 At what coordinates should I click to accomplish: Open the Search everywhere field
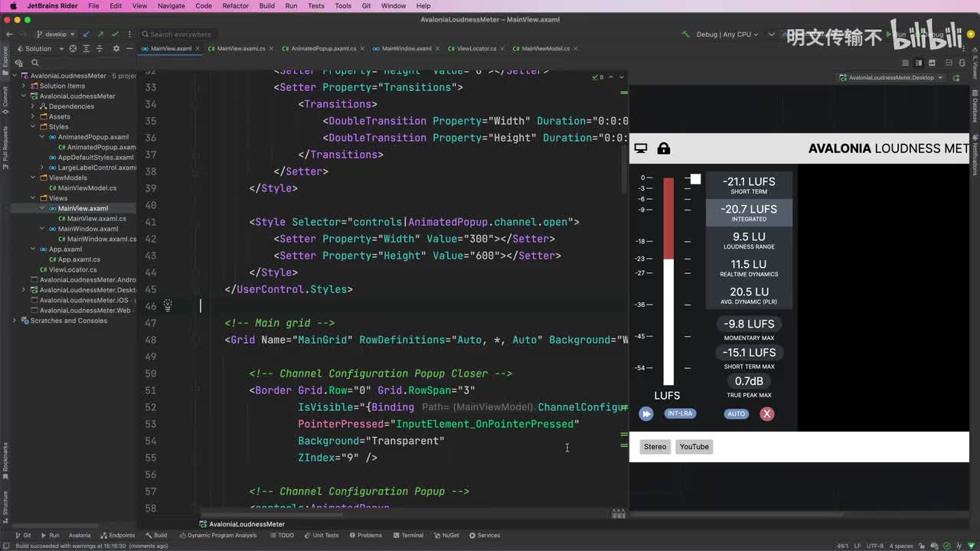tap(180, 34)
